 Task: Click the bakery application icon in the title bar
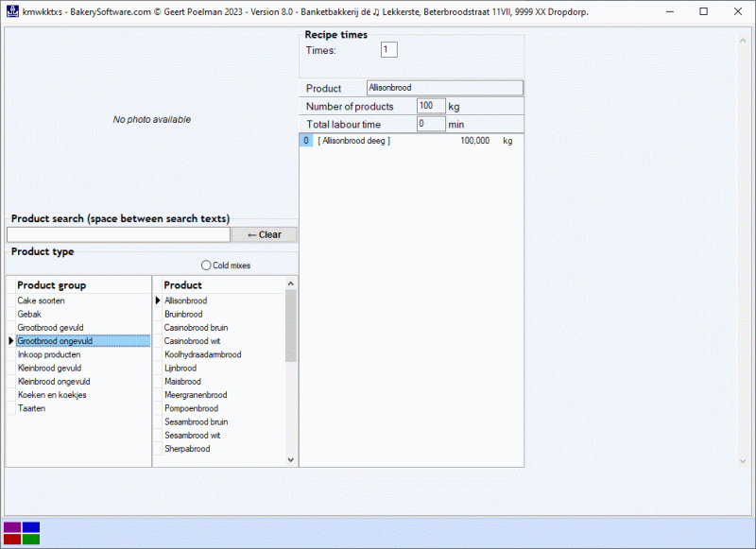pyautogui.click(x=13, y=11)
